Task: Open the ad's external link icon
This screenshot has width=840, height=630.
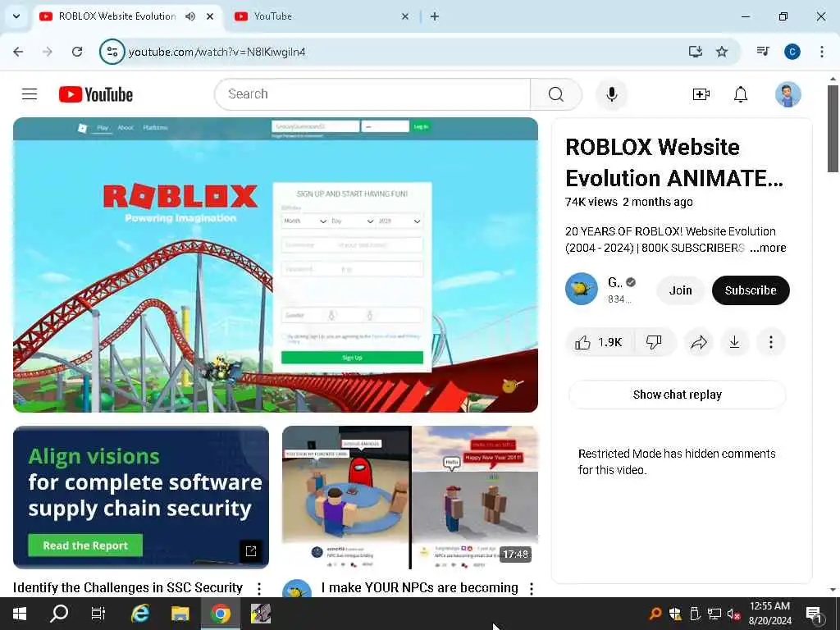Action: [x=250, y=551]
